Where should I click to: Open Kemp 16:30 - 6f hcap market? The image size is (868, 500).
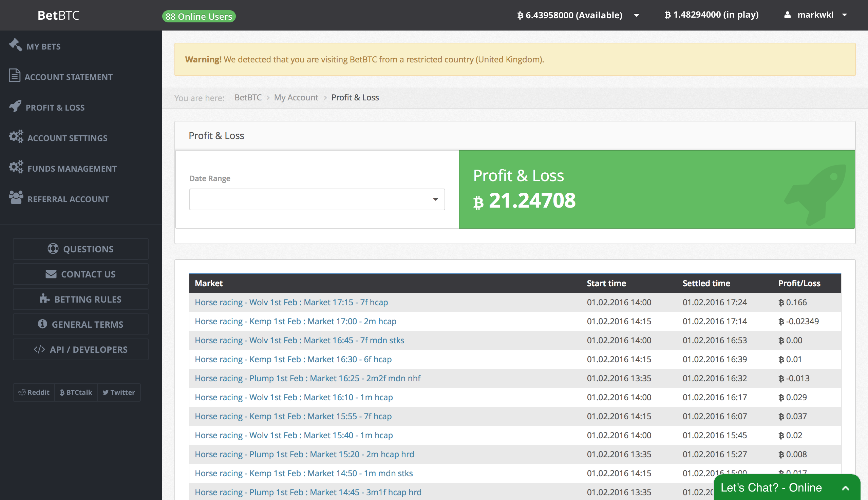point(293,359)
